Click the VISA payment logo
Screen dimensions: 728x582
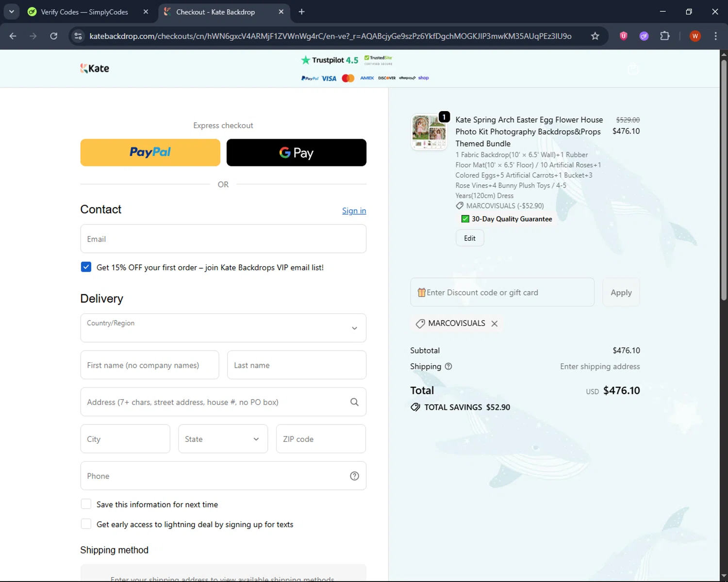coord(329,78)
